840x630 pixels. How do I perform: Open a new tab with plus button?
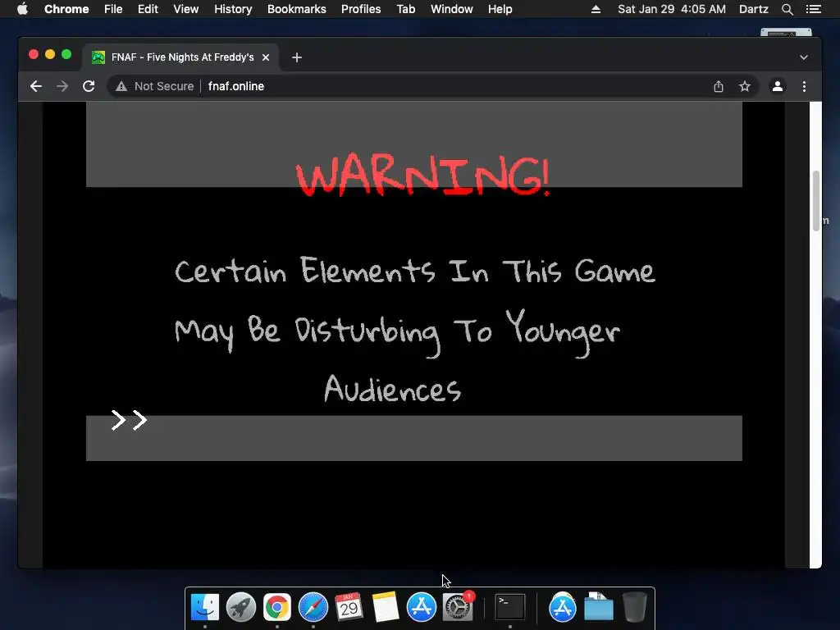[x=297, y=57]
